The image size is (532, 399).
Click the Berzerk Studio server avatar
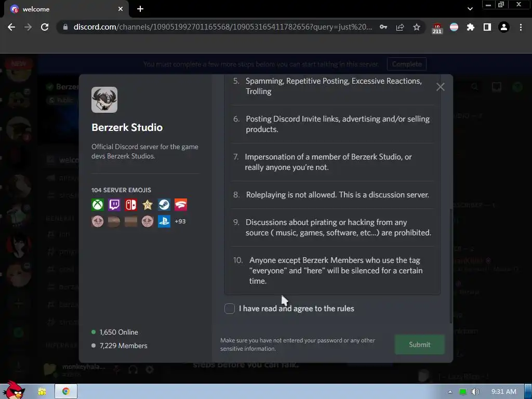point(104,100)
